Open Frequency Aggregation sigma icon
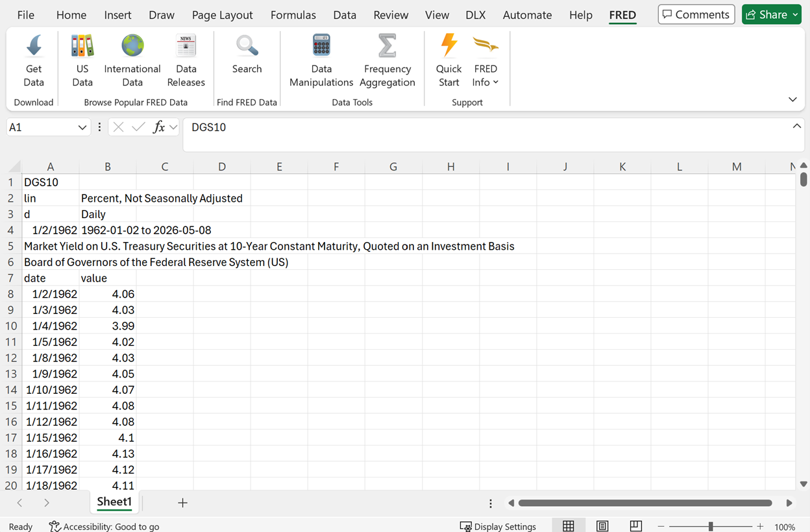The image size is (810, 532). pos(387,46)
